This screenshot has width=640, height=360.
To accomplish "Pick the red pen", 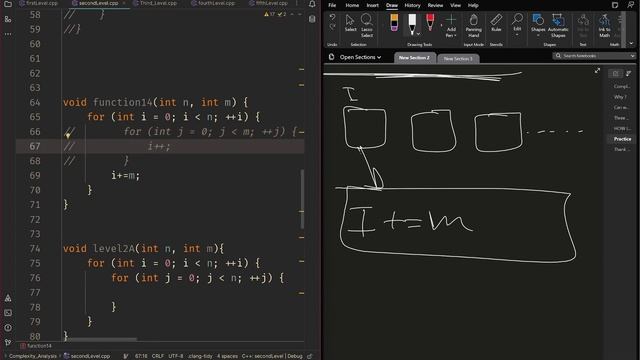I will point(430,22).
